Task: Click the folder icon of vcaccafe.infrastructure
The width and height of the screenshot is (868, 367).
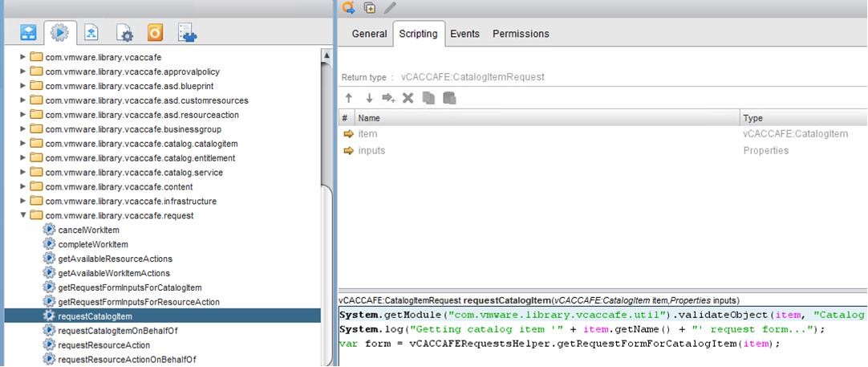Action: (36, 201)
